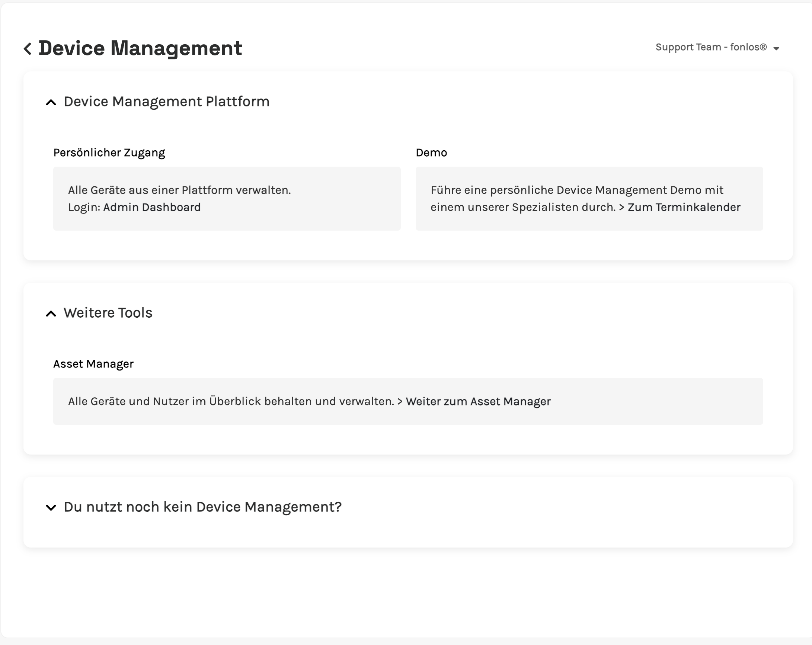812x645 pixels.
Task: Click the 'Device Management' page title
Action: click(140, 49)
